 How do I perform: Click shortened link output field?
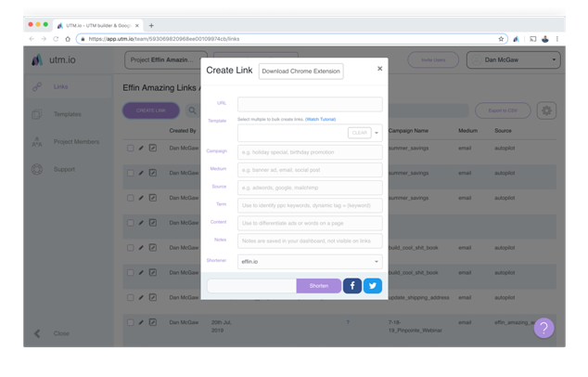(x=251, y=286)
